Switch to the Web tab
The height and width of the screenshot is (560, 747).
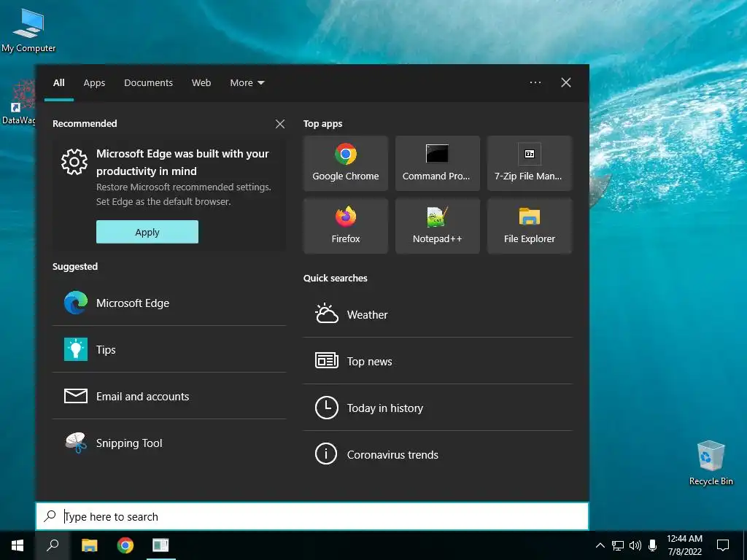pos(201,83)
